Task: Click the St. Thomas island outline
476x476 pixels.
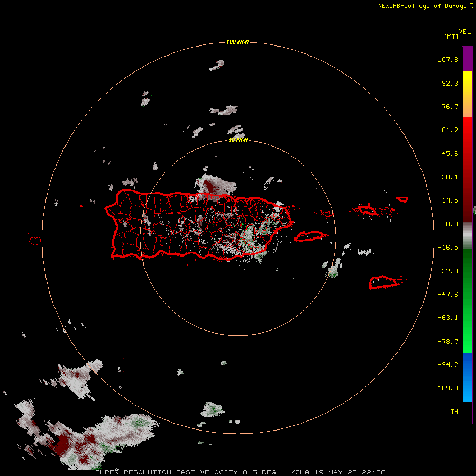Action: 367,210
